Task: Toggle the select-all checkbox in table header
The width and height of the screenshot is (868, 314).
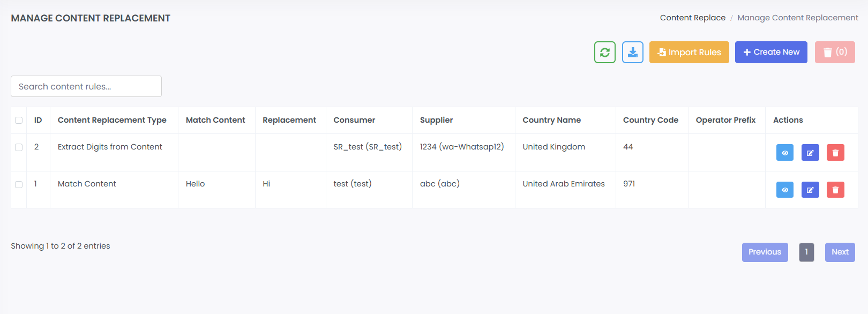Action: point(19,121)
